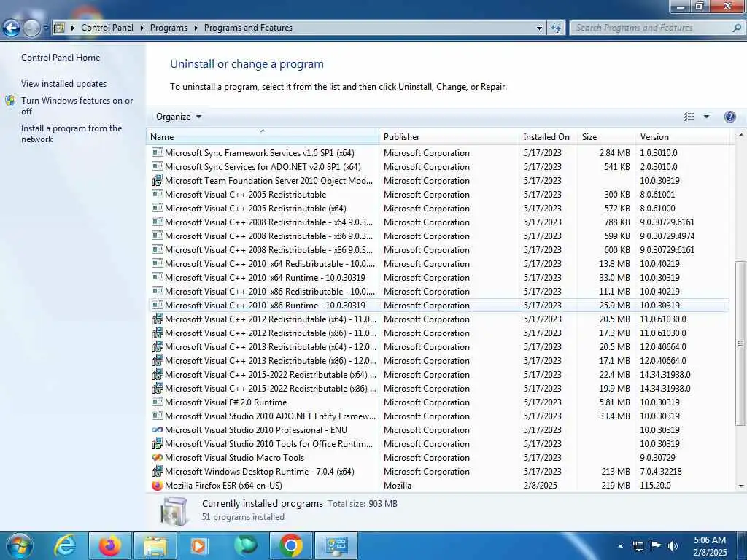Open the Windows Start orb
Screen dimensions: 747x560
click(19, 545)
